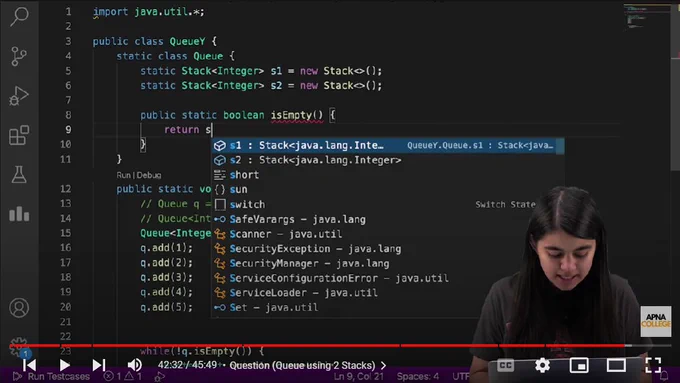Play the video

point(64,365)
